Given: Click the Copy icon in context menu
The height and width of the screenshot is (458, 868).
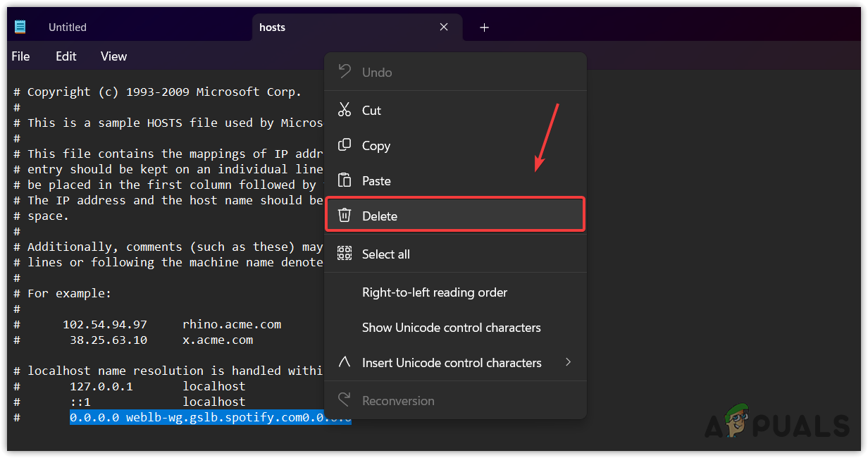Looking at the screenshot, I should point(345,145).
